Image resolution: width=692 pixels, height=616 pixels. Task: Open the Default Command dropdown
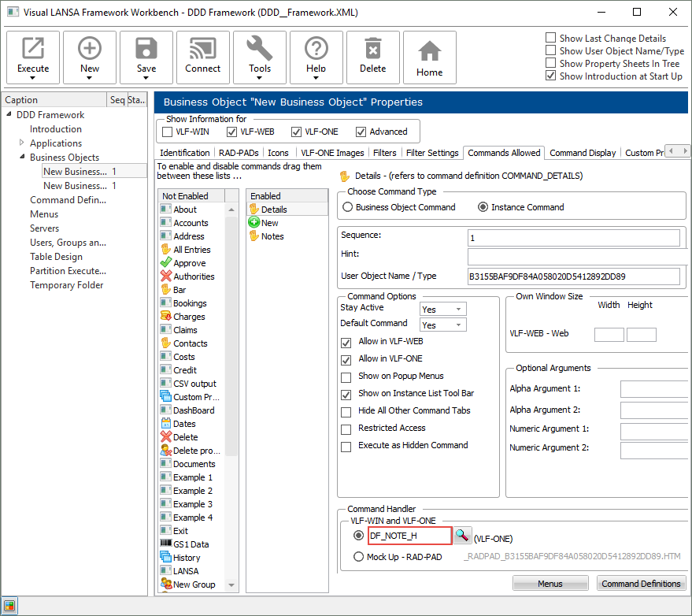coord(443,325)
